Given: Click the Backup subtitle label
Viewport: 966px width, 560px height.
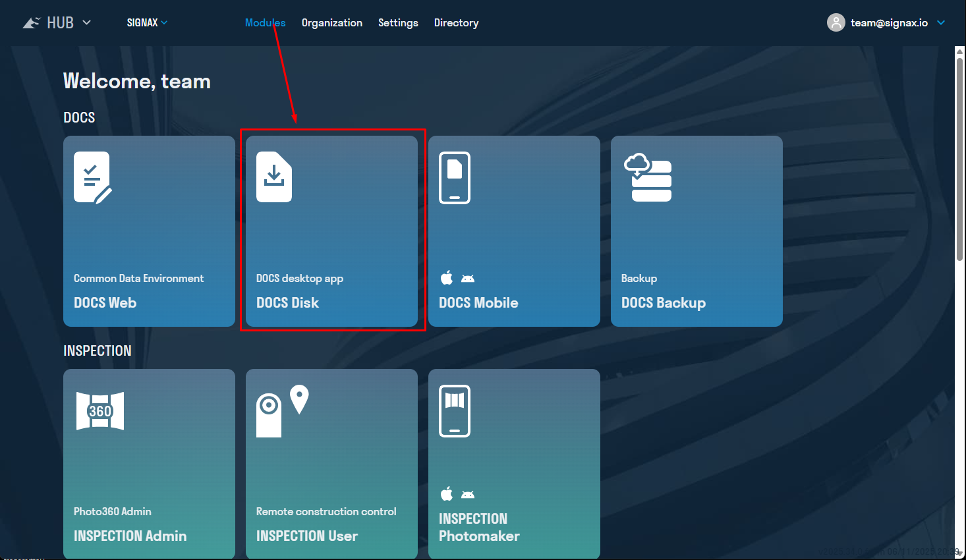Looking at the screenshot, I should click(x=639, y=278).
